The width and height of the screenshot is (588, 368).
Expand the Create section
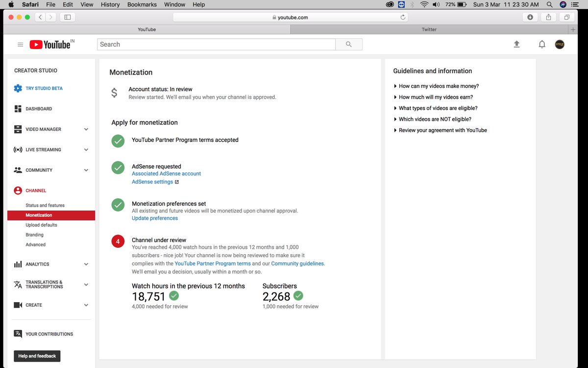click(86, 305)
